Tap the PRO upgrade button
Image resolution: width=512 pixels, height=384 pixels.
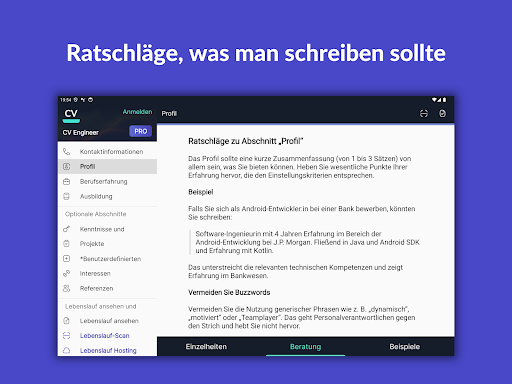[x=140, y=131]
